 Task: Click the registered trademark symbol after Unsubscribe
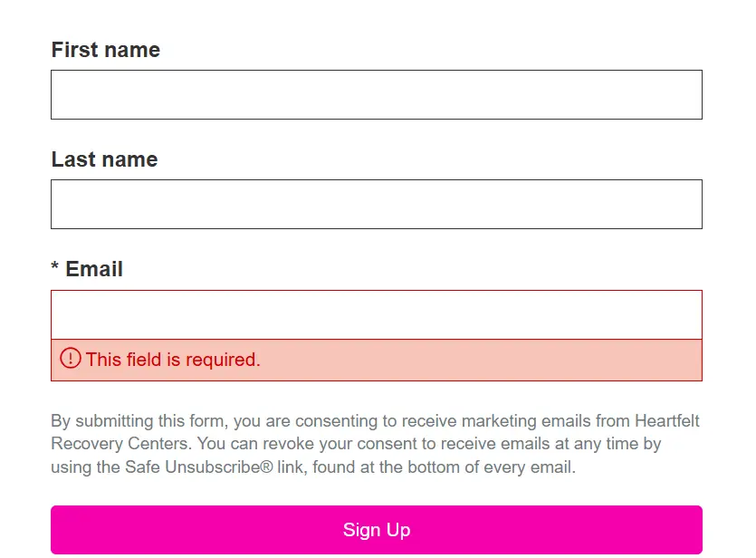click(x=266, y=467)
